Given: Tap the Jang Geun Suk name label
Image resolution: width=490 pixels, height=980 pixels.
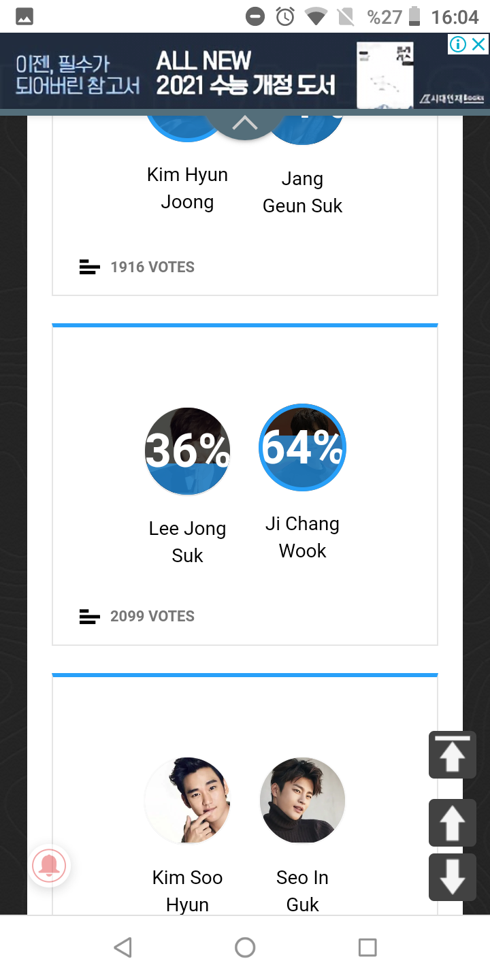Looking at the screenshot, I should click(302, 192).
